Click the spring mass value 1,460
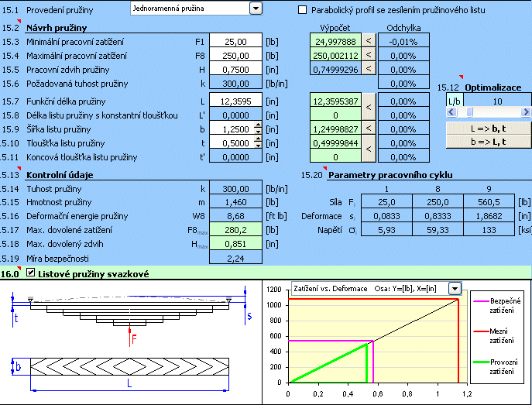Viewport: 532px width, 405px height. click(x=235, y=202)
